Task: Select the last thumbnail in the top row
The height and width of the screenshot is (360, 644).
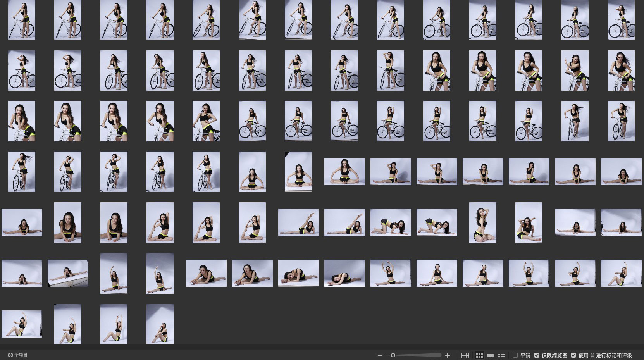Action: [621, 20]
